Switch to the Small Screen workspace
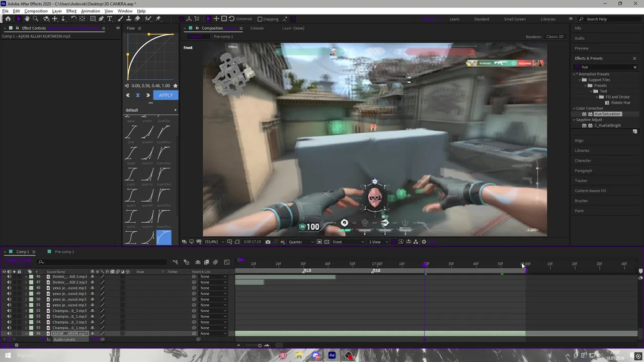This screenshot has width=644, height=362. (x=515, y=19)
